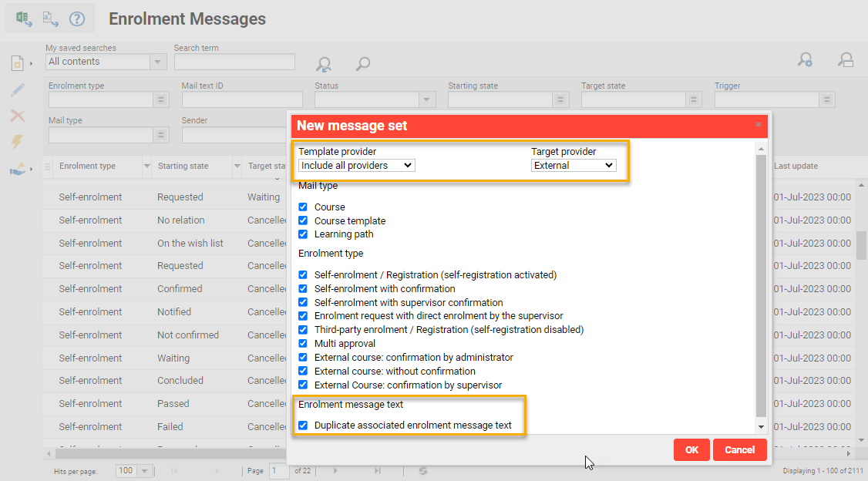Expand the My saved searches dropdown
The image size is (868, 481).
[158, 62]
